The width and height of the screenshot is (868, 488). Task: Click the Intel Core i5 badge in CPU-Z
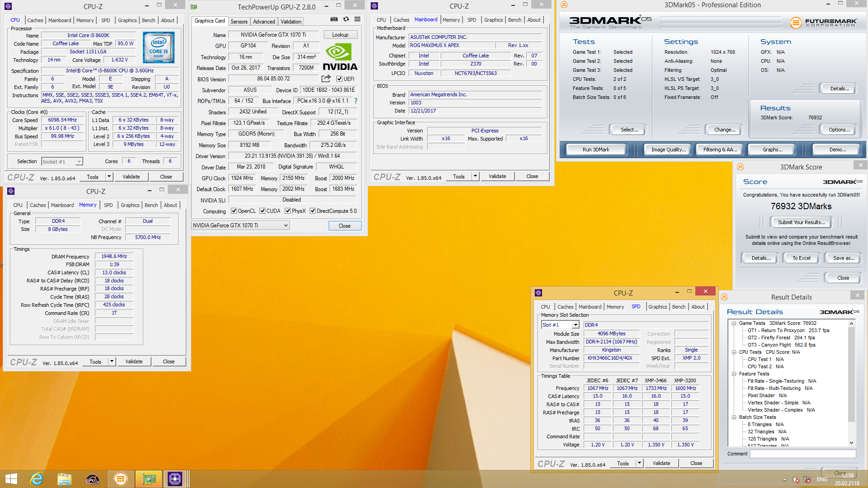click(159, 47)
